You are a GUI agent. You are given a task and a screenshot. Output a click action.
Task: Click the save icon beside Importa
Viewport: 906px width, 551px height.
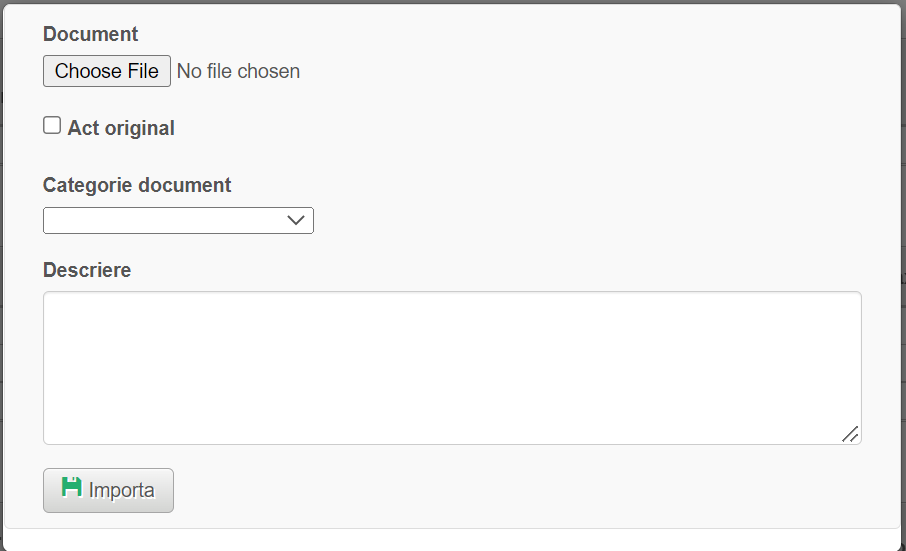coord(72,487)
